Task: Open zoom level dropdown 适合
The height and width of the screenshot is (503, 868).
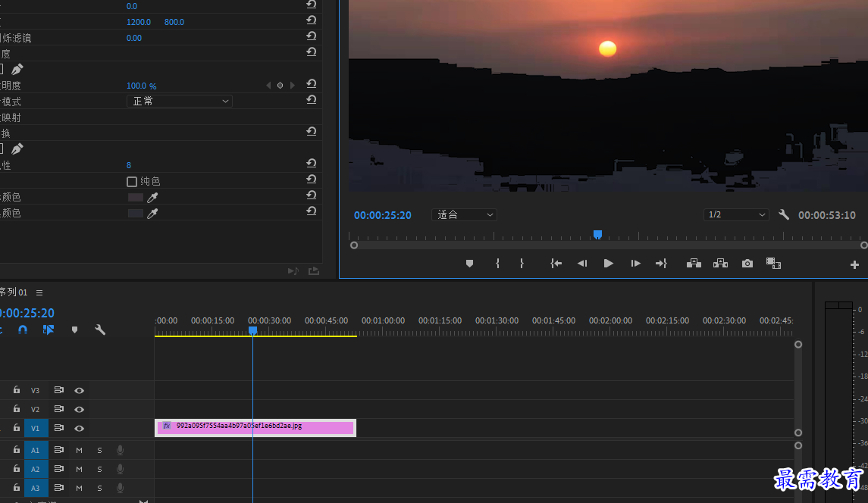Action: coord(464,214)
